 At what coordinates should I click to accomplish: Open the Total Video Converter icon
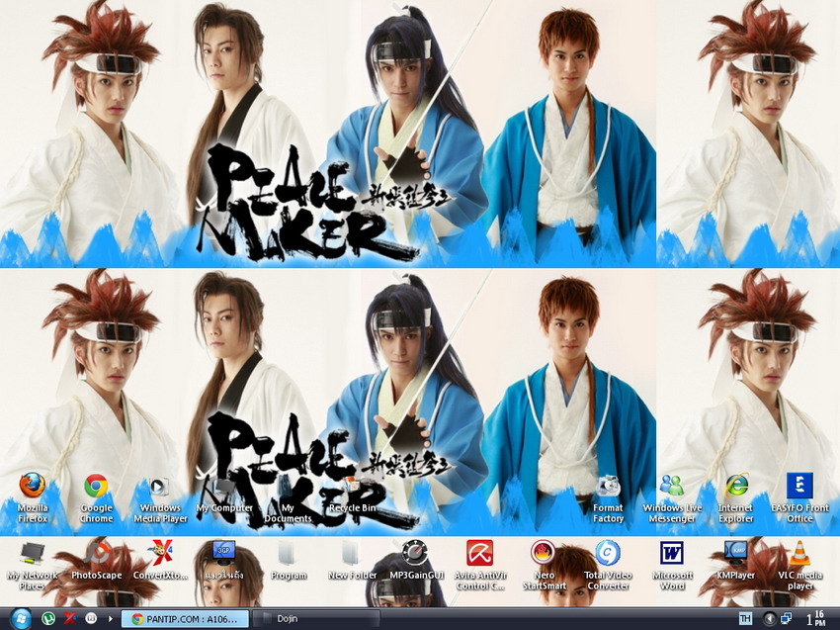pyautogui.click(x=608, y=566)
